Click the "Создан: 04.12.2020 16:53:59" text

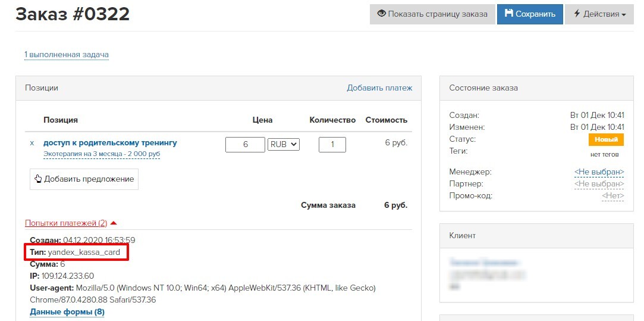83,240
